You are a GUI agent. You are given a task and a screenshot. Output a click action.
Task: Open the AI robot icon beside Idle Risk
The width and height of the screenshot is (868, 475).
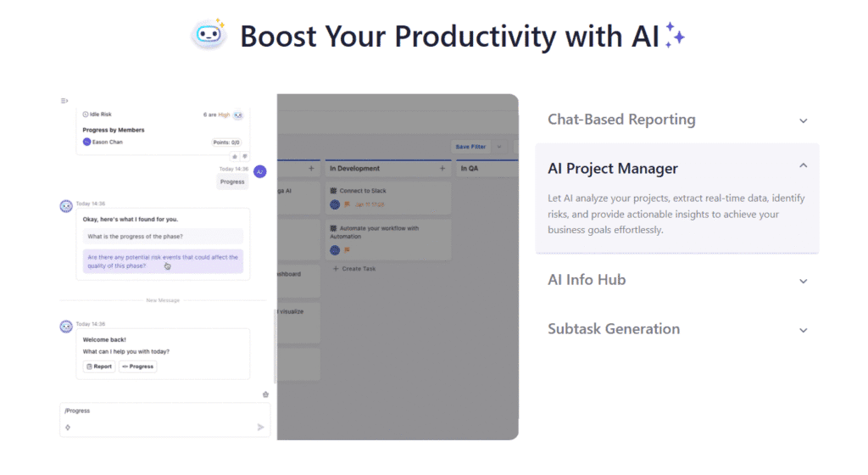click(x=238, y=115)
